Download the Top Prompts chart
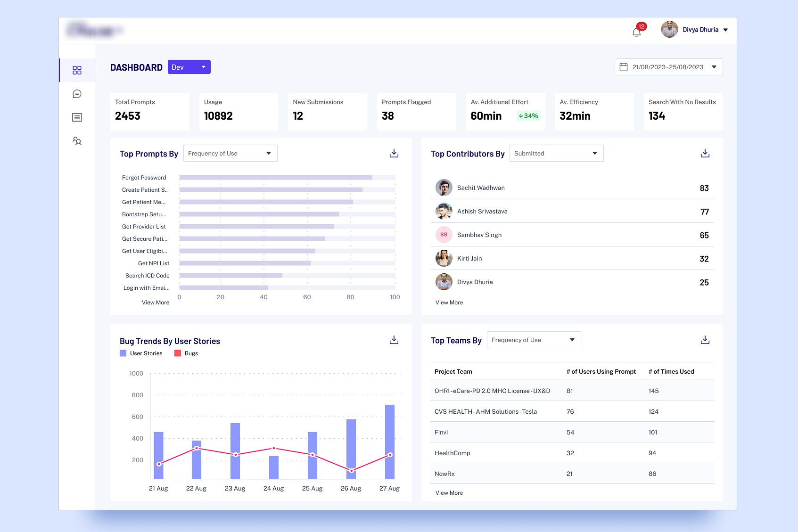The height and width of the screenshot is (532, 798). 394,154
